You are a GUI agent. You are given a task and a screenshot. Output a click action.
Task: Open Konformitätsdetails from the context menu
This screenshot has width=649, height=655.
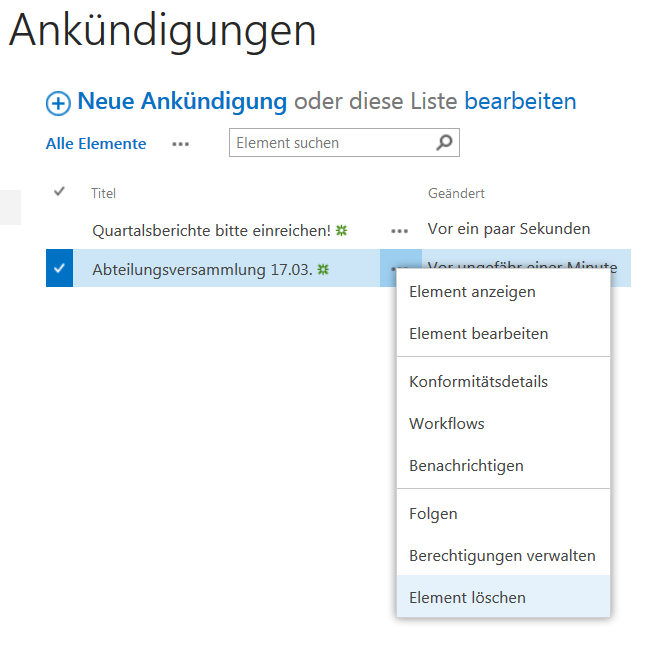pyautogui.click(x=478, y=382)
